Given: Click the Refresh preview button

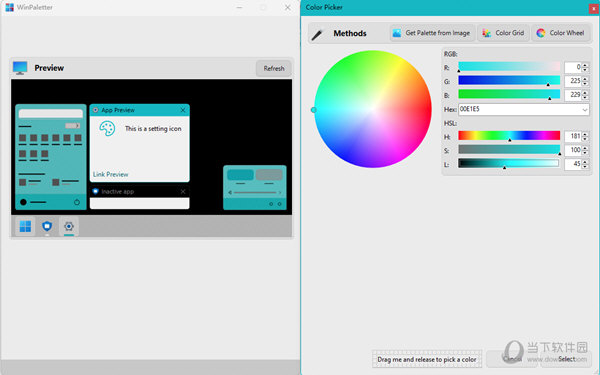Looking at the screenshot, I should [274, 68].
